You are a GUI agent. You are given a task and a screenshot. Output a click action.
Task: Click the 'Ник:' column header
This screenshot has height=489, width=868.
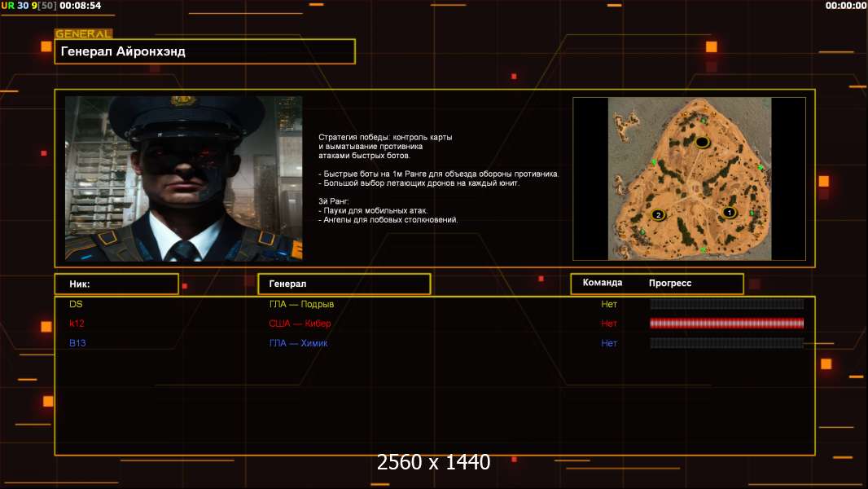116,284
